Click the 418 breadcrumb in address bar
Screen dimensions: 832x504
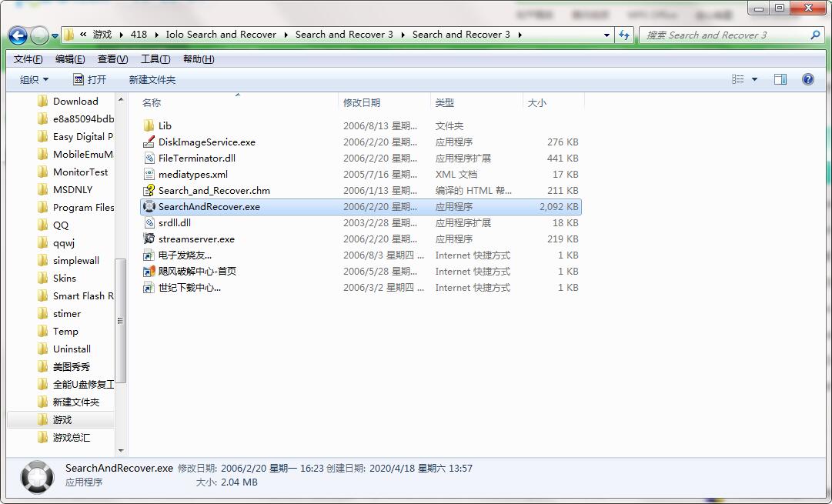(139, 35)
